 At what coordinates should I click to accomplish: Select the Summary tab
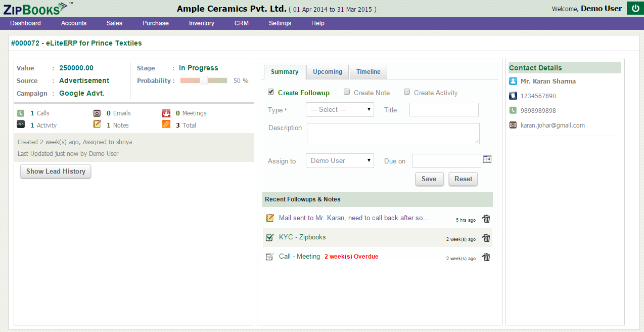coord(285,72)
